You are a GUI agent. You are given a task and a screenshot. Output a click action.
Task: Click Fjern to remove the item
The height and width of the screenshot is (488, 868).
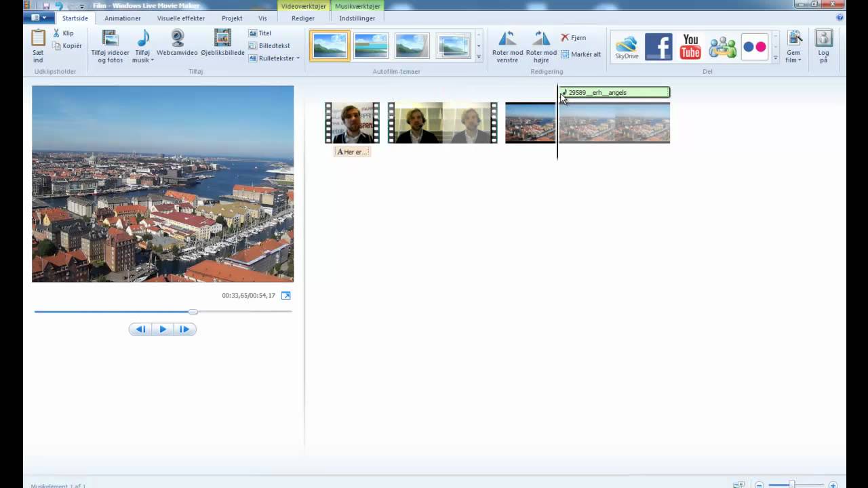coord(574,38)
